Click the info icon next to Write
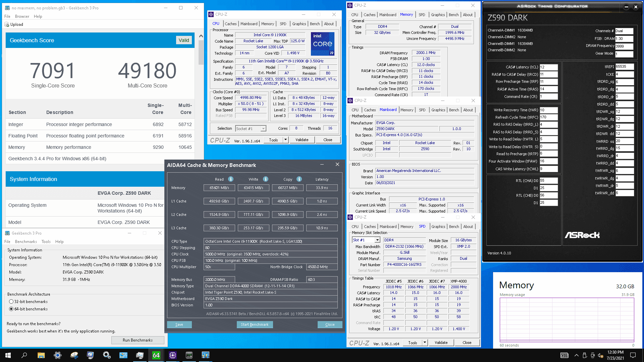This screenshot has width=644, height=362. (266, 179)
